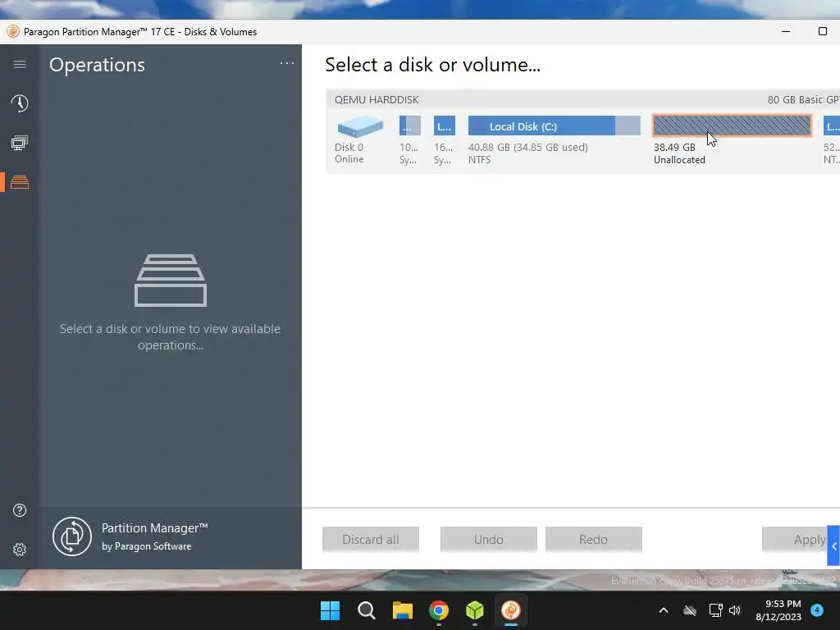Open the volume speaker tray icon
The image size is (840, 630).
pos(734,610)
